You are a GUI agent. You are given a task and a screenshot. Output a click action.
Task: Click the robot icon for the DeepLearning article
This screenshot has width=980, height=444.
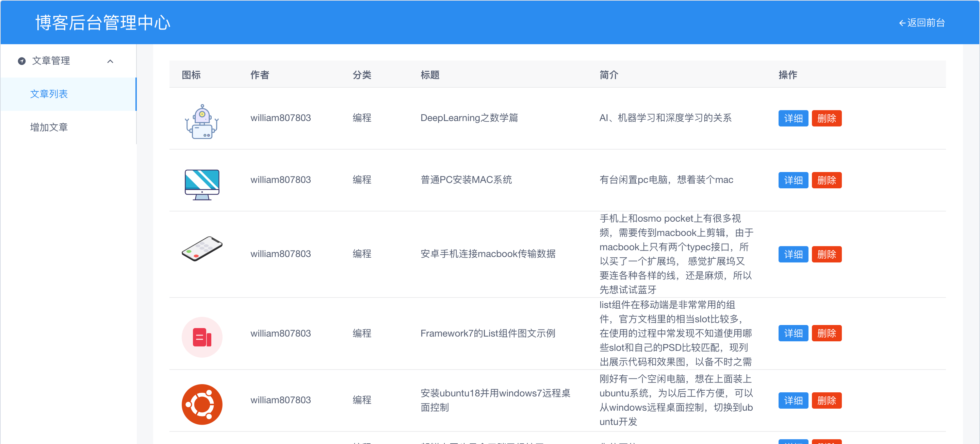click(202, 122)
